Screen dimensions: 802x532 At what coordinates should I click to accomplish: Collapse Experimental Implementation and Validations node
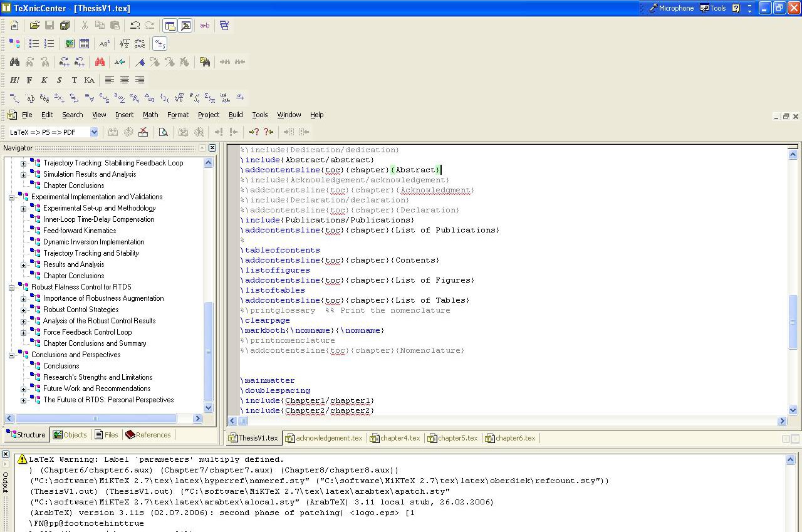12,197
